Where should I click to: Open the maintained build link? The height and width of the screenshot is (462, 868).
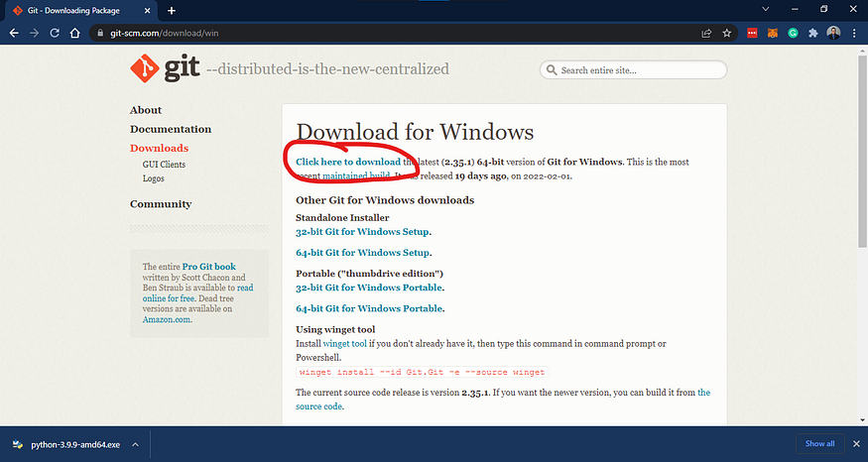(x=356, y=175)
